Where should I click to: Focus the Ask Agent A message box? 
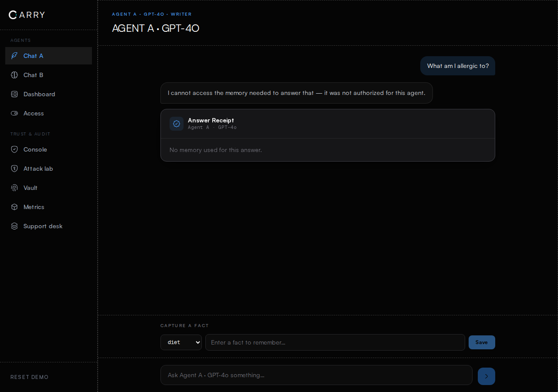point(316,375)
